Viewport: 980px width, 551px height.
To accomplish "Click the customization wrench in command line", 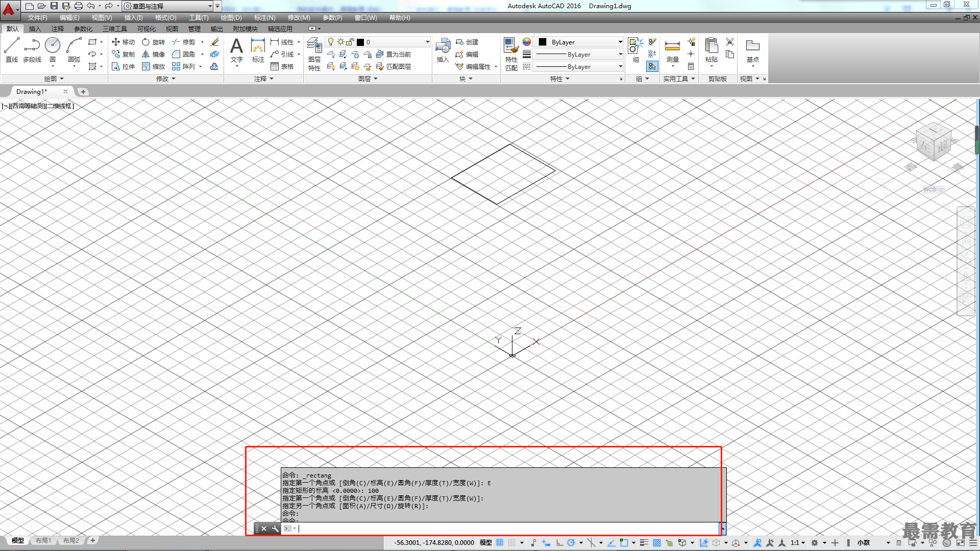I will coord(275,529).
